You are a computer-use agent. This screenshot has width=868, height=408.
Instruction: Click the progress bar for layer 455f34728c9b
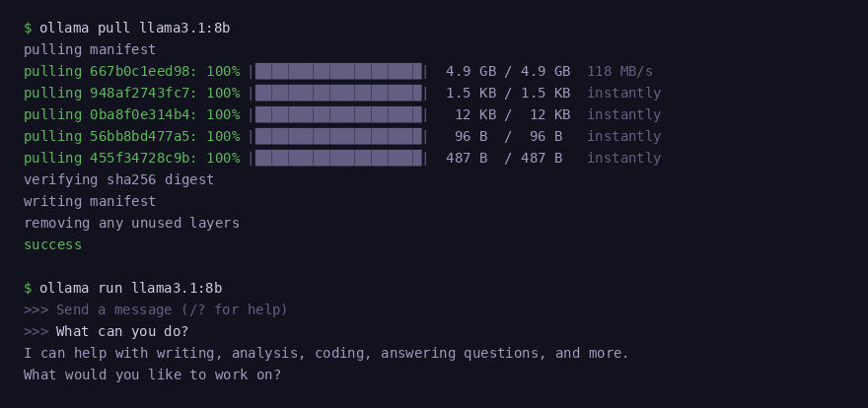[338, 158]
